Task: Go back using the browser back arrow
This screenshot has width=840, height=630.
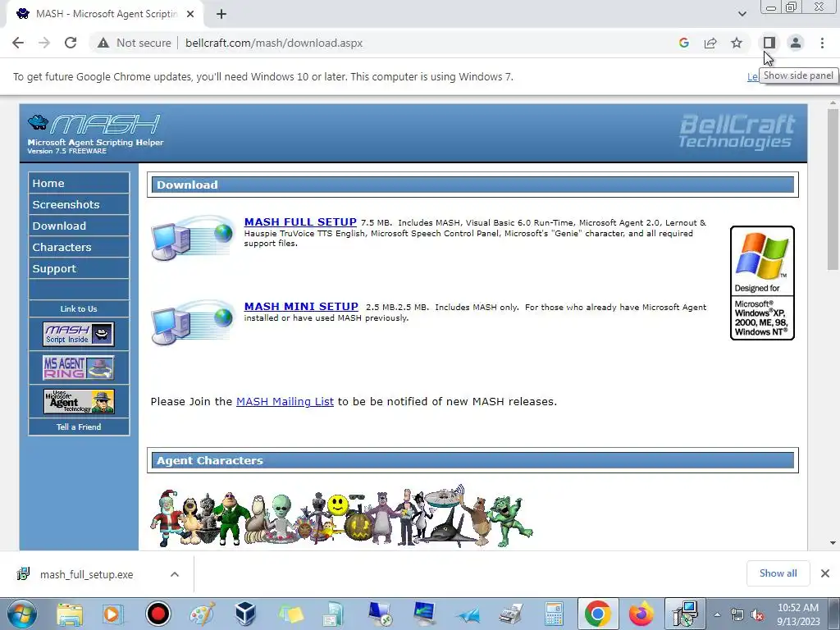Action: click(18, 43)
